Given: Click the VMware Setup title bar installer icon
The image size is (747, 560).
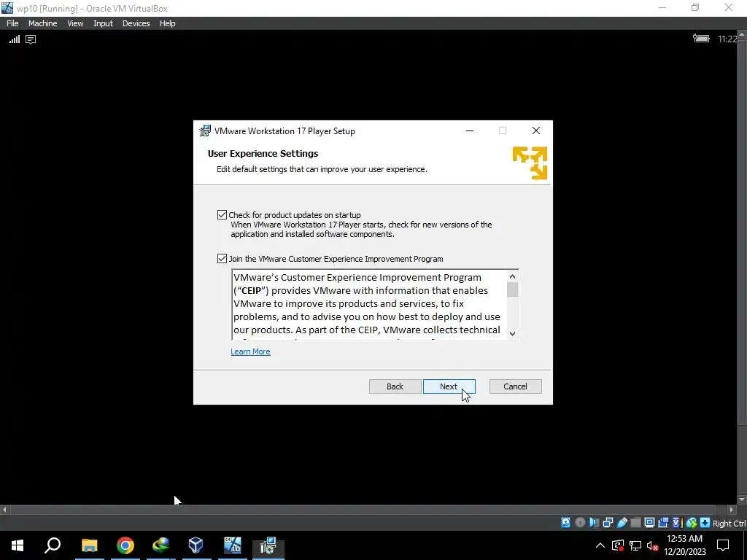Looking at the screenshot, I should pyautogui.click(x=205, y=131).
